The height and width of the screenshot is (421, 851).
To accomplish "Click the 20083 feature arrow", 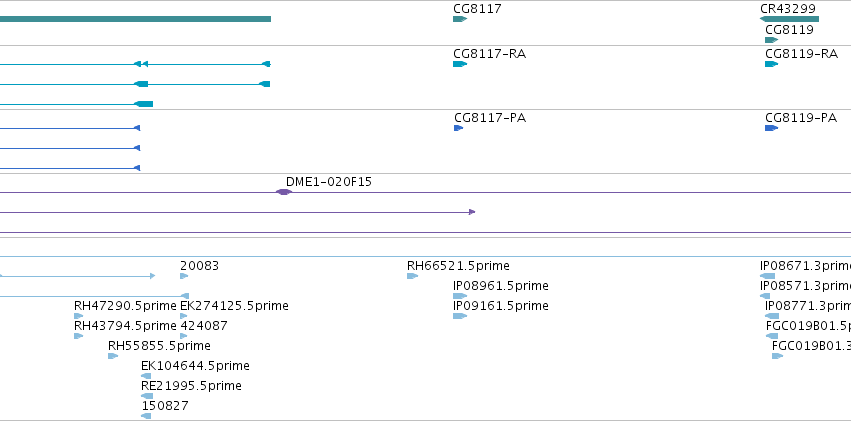I will 184,276.
